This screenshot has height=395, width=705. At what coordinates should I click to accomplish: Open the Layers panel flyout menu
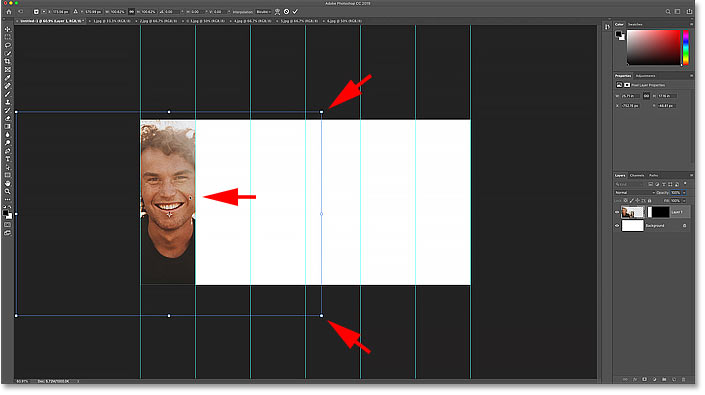tap(692, 175)
